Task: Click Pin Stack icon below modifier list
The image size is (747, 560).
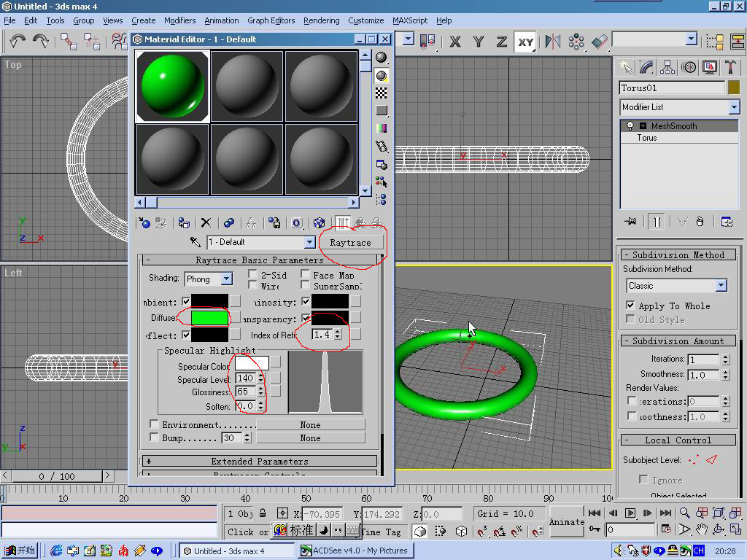Action: [x=631, y=222]
